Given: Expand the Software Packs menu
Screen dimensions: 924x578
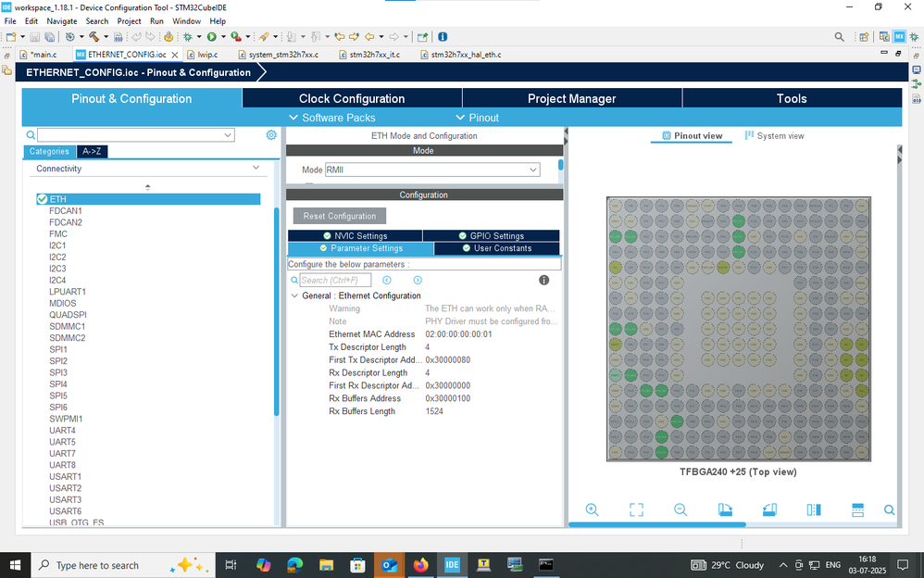Looking at the screenshot, I should [x=332, y=118].
